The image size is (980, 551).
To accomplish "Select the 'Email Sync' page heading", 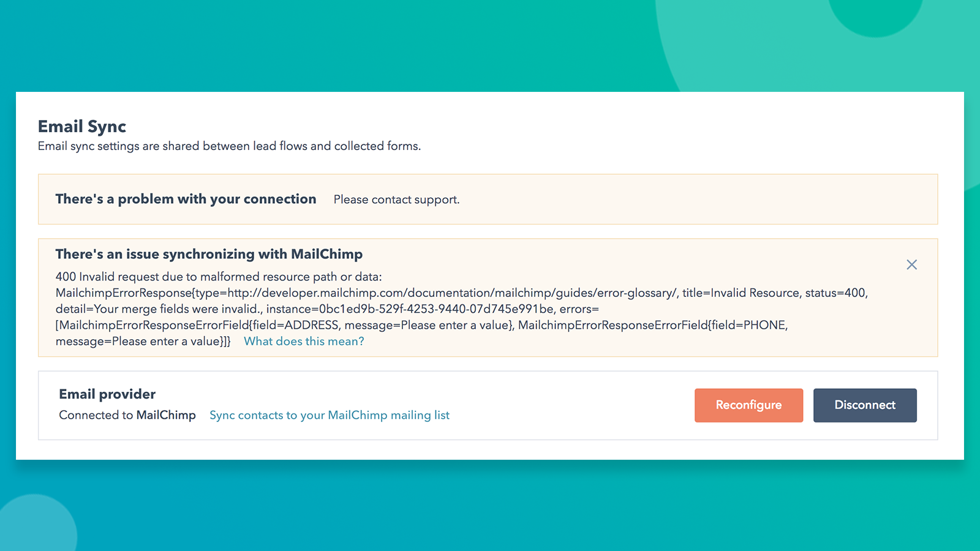I will pos(81,126).
